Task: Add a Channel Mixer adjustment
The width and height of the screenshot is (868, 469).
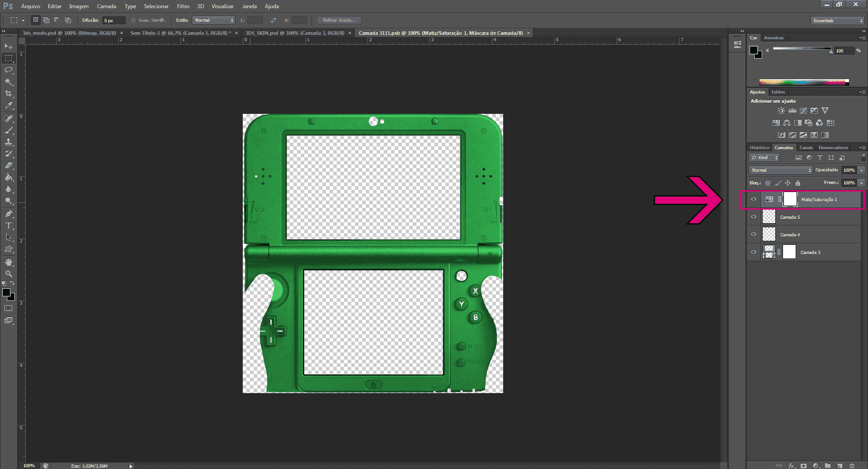Action: coord(820,122)
